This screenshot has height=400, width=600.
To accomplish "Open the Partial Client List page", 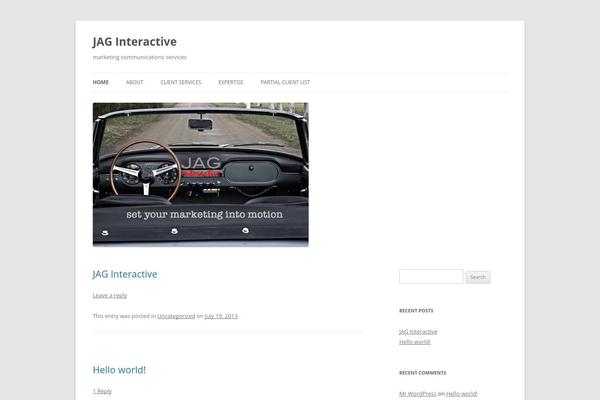I will point(285,82).
